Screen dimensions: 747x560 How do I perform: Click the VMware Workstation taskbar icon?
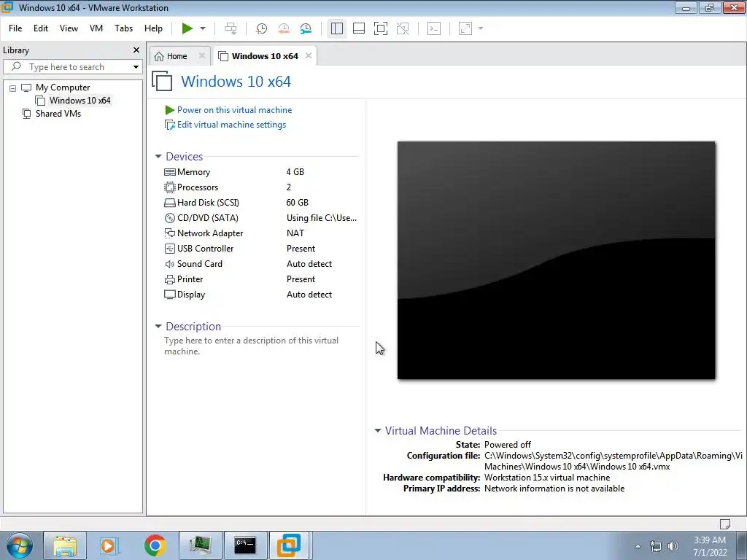(x=290, y=545)
